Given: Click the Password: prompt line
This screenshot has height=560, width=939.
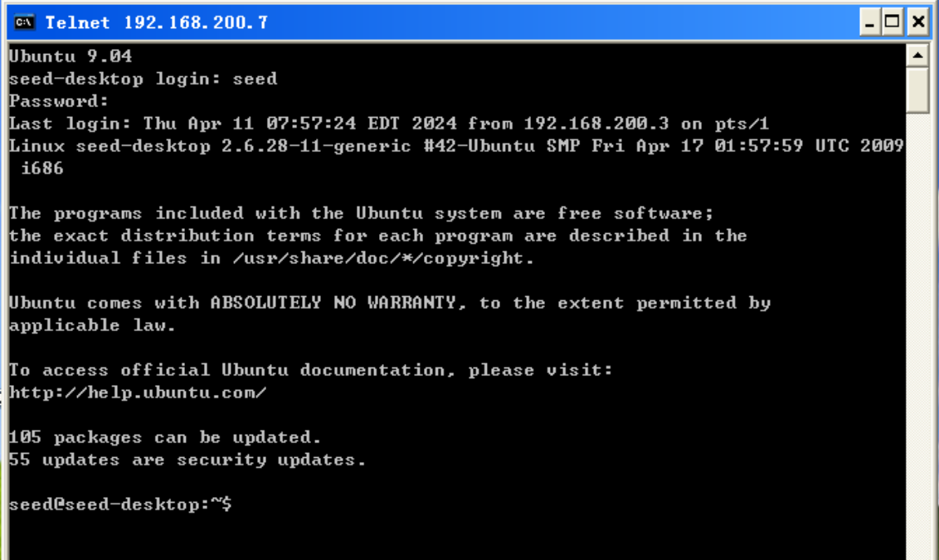Looking at the screenshot, I should pyautogui.click(x=59, y=102).
